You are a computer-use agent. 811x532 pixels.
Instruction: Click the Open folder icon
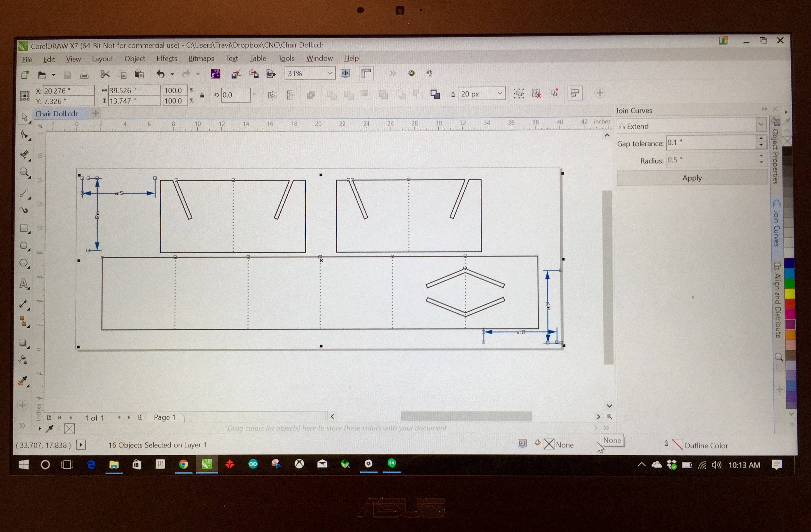pyautogui.click(x=42, y=75)
